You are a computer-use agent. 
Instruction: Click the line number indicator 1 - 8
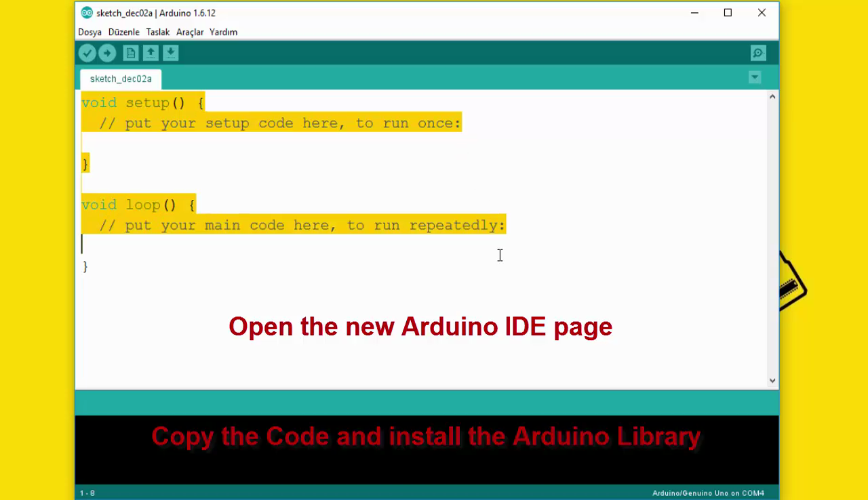coord(88,493)
